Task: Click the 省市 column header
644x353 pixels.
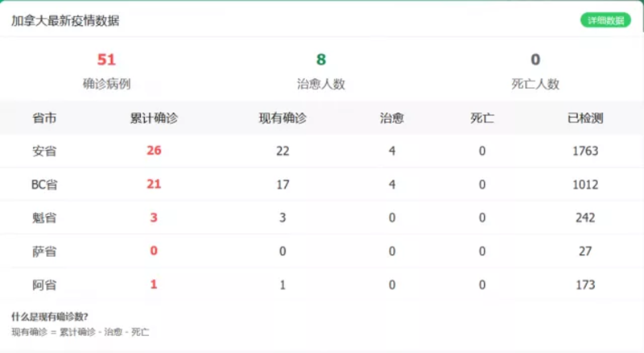Action: [x=44, y=118]
